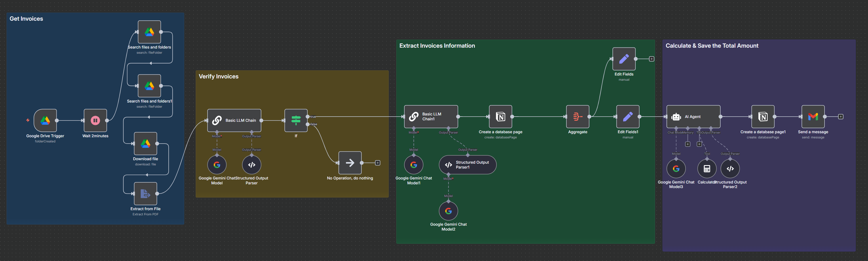Open the Send a message Gmail node
This screenshot has height=261, width=868.
(x=813, y=117)
